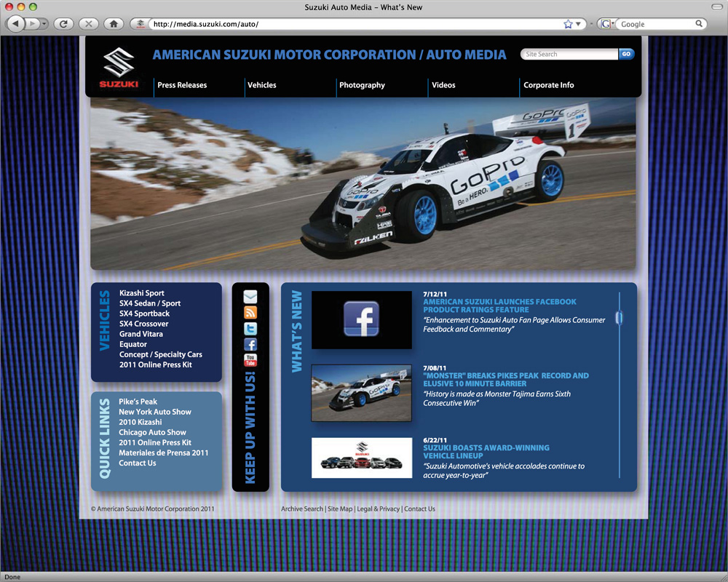Open the Facebook logo news thumbnail
The height and width of the screenshot is (582, 728).
coord(362,320)
